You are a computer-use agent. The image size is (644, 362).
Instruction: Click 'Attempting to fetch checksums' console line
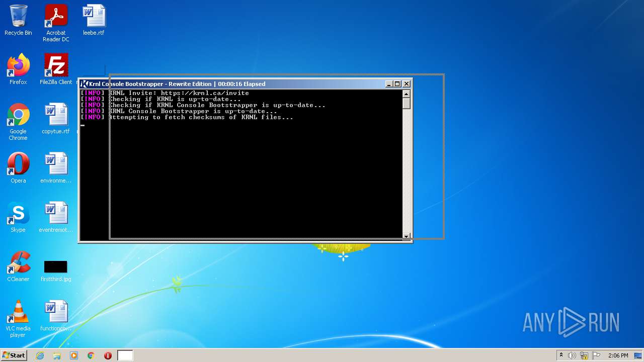tap(187, 117)
